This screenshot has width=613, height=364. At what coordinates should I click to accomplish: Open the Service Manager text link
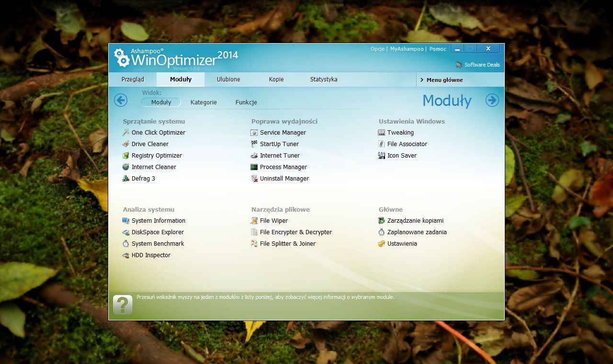[283, 133]
